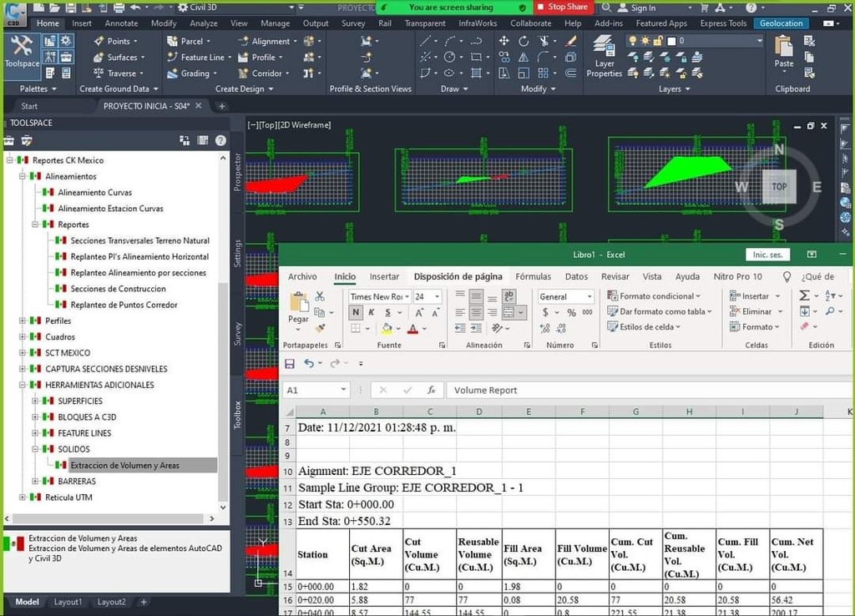Image resolution: width=855 pixels, height=616 pixels.
Task: Click the Inic. ses. button in Excel
Action: coord(767,255)
